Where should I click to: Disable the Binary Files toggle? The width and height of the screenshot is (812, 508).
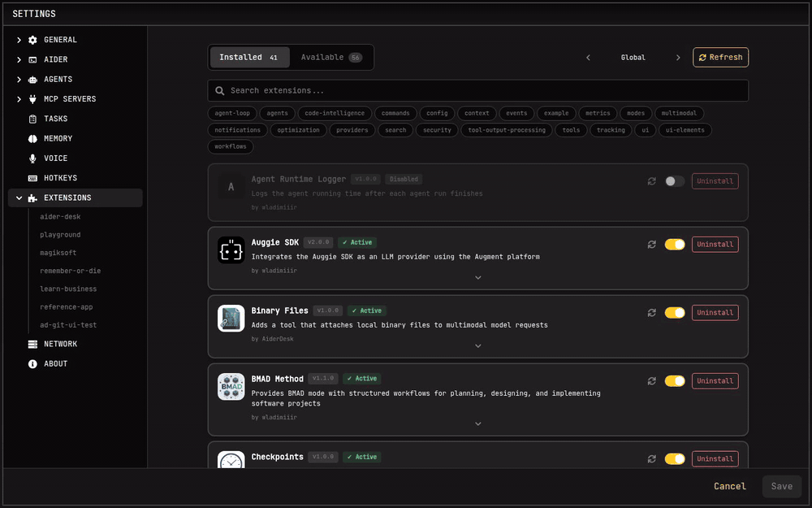click(x=675, y=313)
